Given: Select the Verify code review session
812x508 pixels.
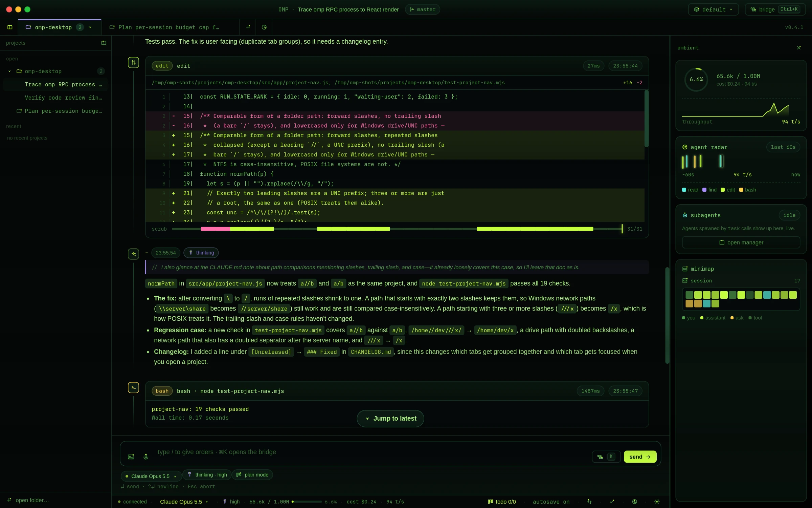Looking at the screenshot, I should pos(56,98).
